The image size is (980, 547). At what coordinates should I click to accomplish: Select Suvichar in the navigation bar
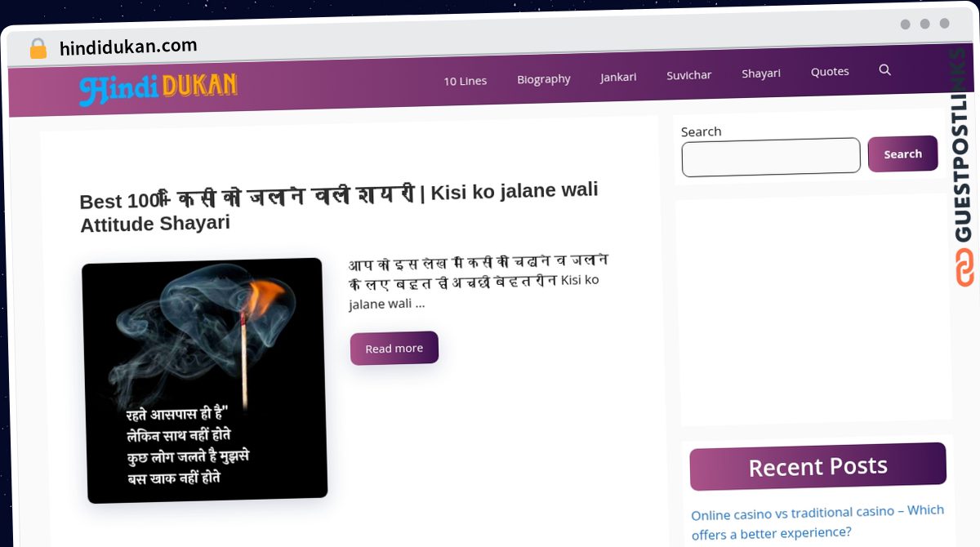point(689,75)
